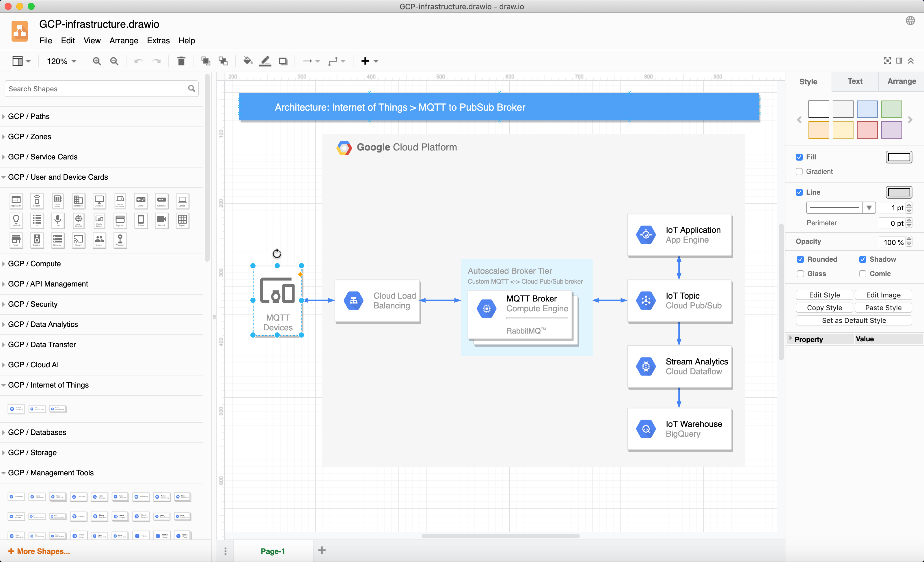Open the Fill Color tool in the toolbar
924x562 pixels.
click(x=248, y=61)
